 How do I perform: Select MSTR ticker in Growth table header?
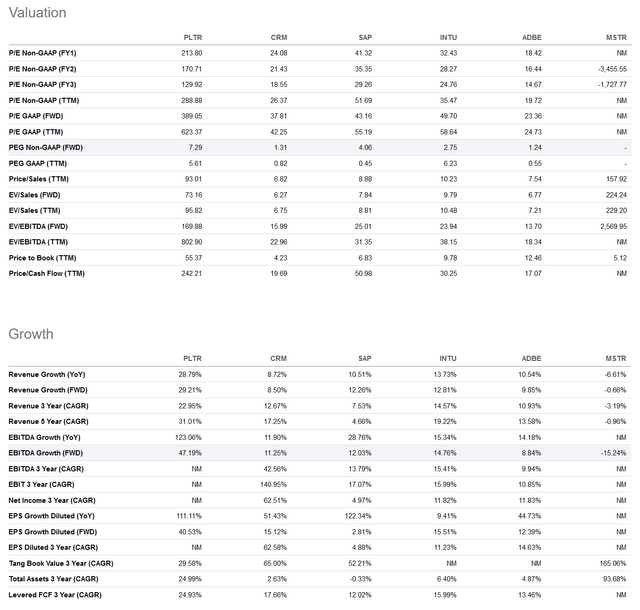click(x=616, y=358)
